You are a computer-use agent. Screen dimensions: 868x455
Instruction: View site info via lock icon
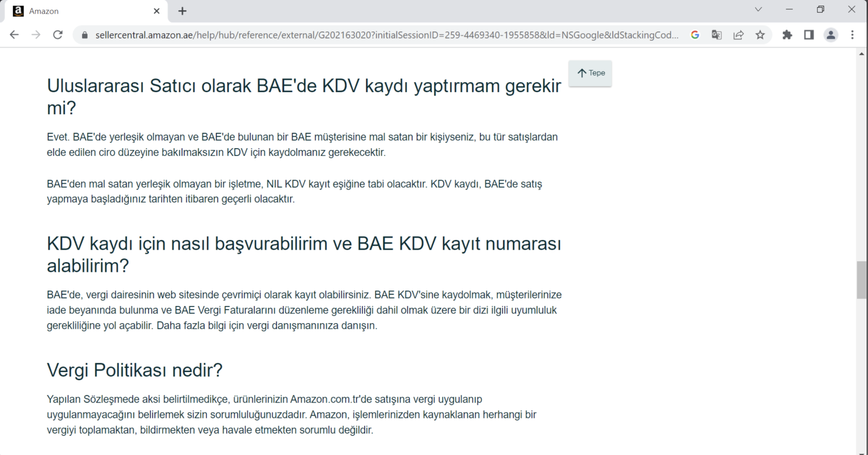[x=85, y=35]
